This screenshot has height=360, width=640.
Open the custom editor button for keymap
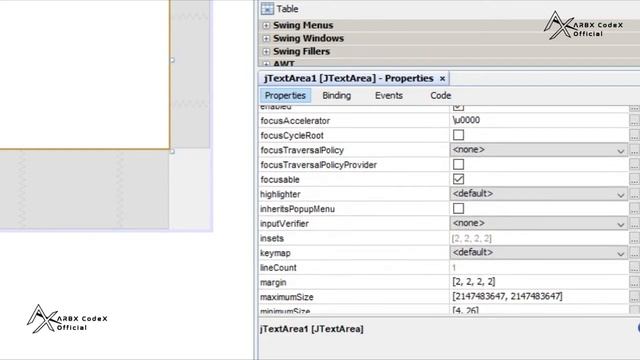[634, 253]
